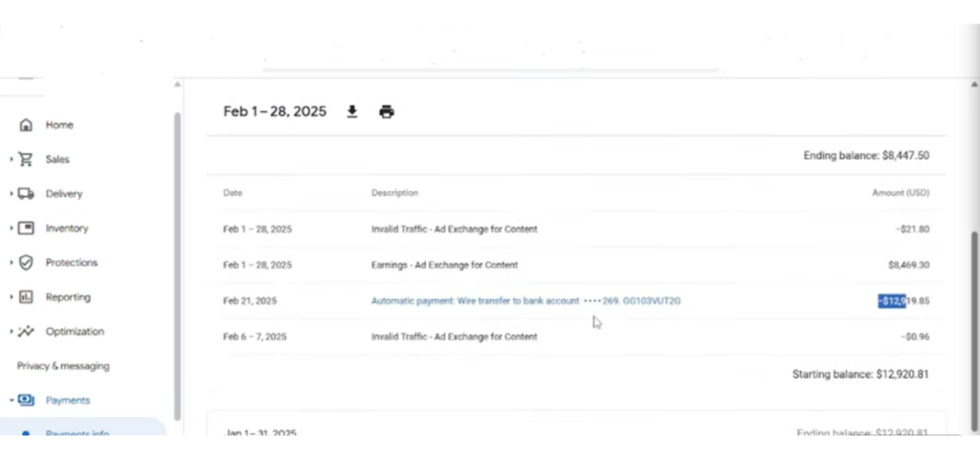Click the Optimization trend icon
Image resolution: width=980 pixels, height=459 pixels.
click(x=26, y=332)
